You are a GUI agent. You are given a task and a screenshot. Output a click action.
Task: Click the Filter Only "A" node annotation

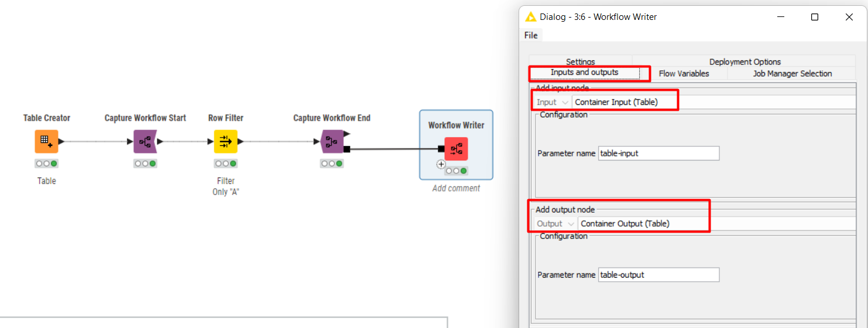(x=226, y=186)
